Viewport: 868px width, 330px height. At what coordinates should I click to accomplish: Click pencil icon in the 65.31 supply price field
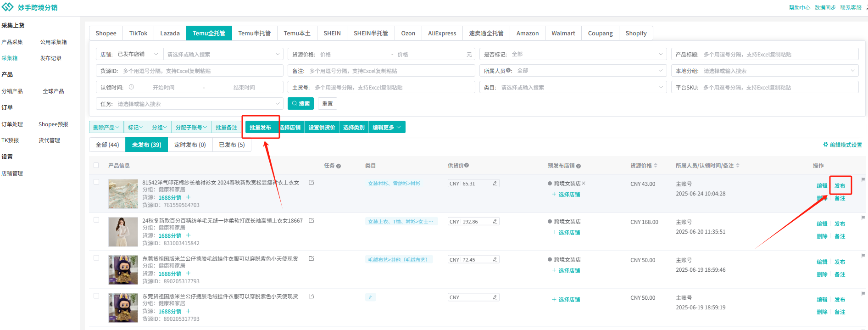click(495, 183)
